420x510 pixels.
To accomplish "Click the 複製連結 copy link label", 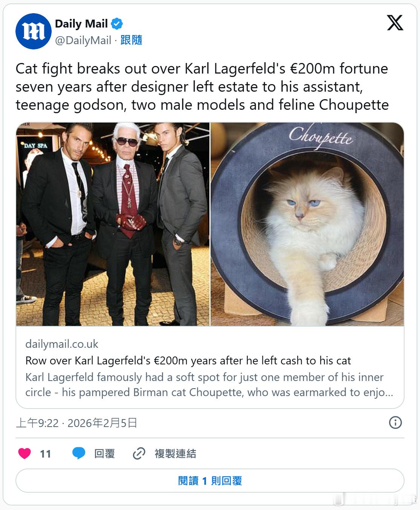I will (x=175, y=453).
